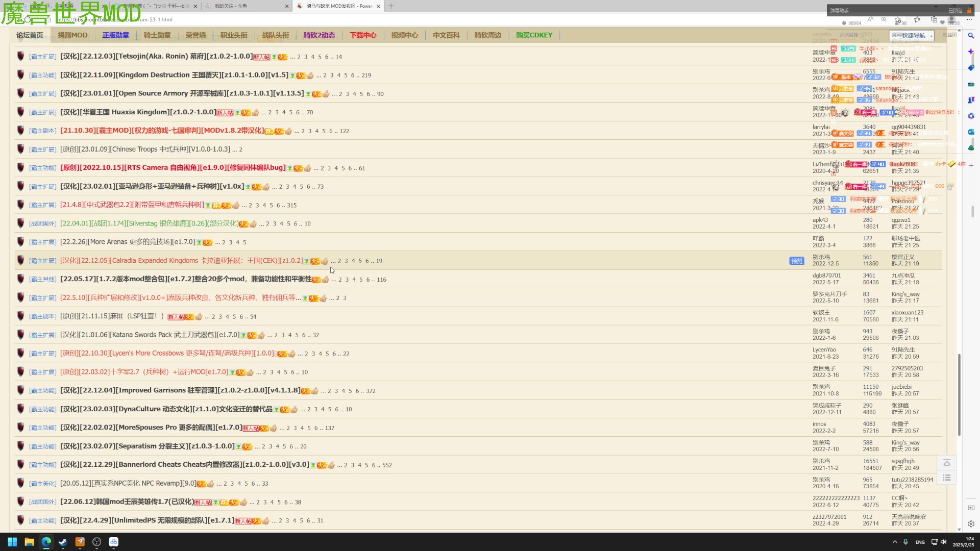
Task: Click the Steam icon in taskbar
Action: (63, 542)
